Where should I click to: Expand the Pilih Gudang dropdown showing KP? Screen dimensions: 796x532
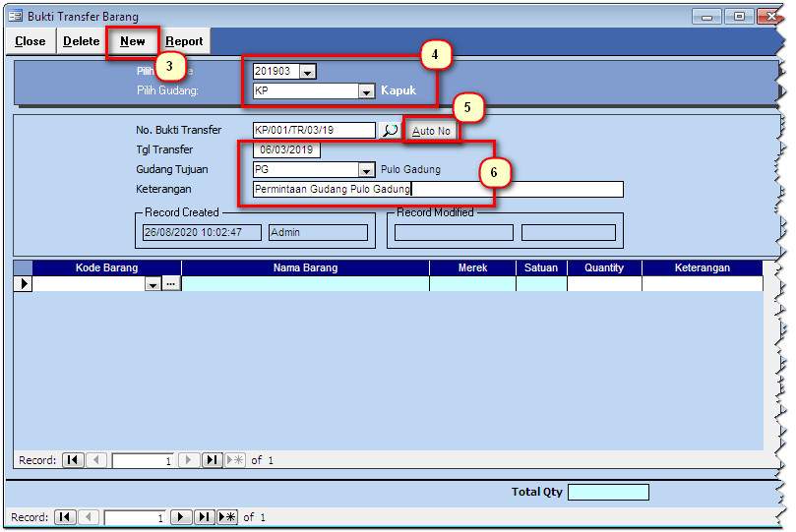(x=366, y=90)
